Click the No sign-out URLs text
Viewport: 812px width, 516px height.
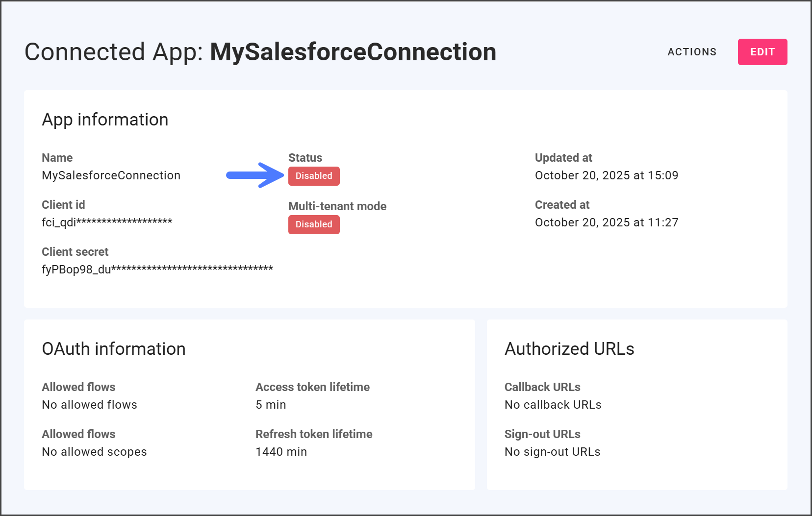[x=552, y=452]
